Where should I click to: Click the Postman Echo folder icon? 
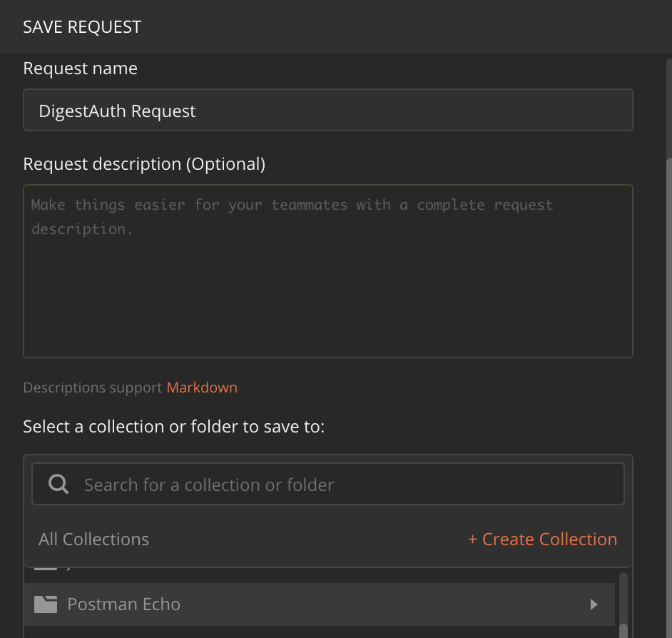tap(46, 604)
